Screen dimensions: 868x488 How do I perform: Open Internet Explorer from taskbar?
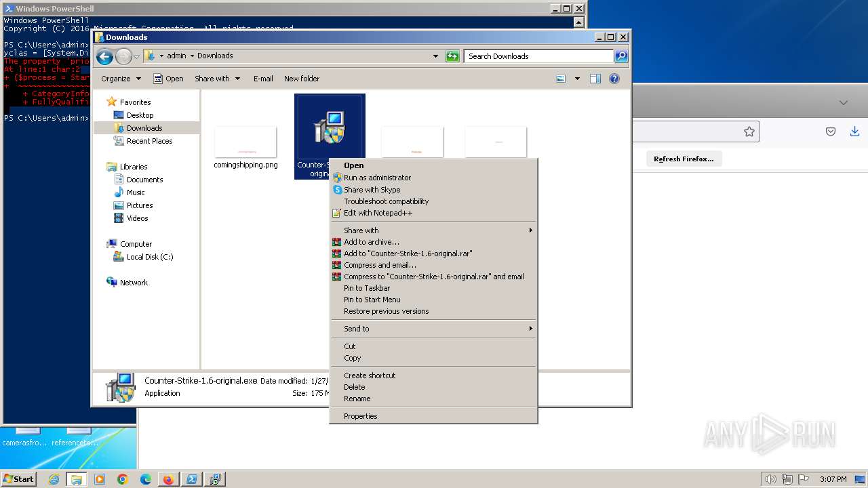54,479
